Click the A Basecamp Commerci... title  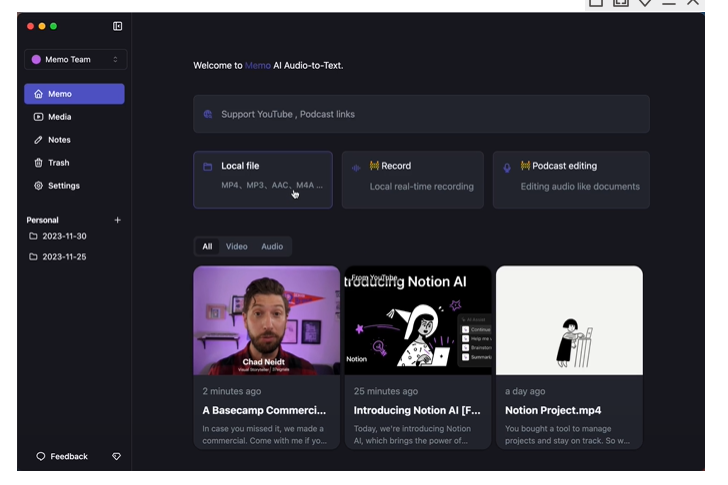pyautogui.click(x=264, y=410)
